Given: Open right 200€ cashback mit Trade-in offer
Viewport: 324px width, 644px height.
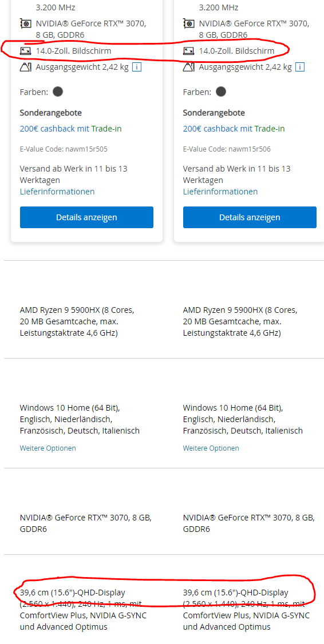Looking at the screenshot, I should [234, 129].
